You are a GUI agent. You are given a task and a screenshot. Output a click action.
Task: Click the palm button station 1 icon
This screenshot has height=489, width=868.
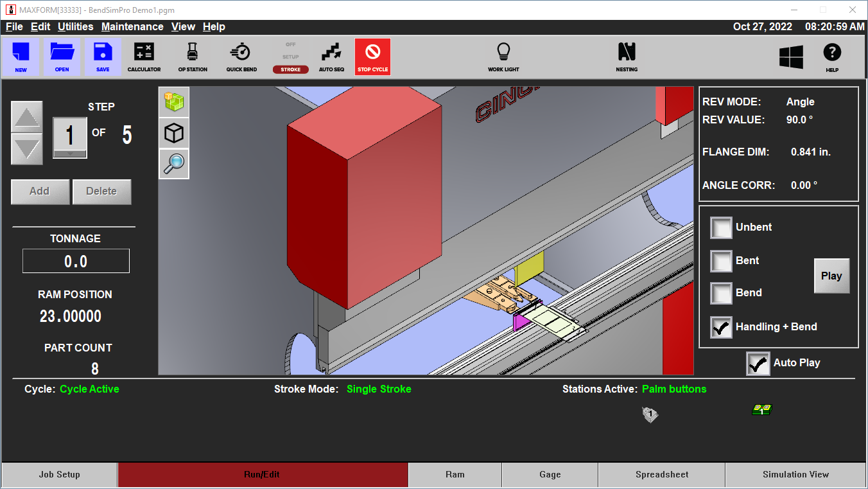[x=650, y=414]
